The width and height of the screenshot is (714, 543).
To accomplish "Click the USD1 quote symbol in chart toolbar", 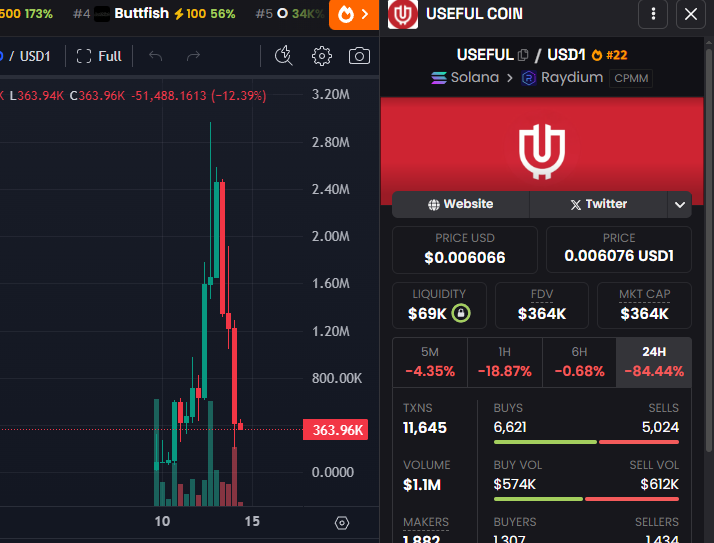I will click(35, 56).
